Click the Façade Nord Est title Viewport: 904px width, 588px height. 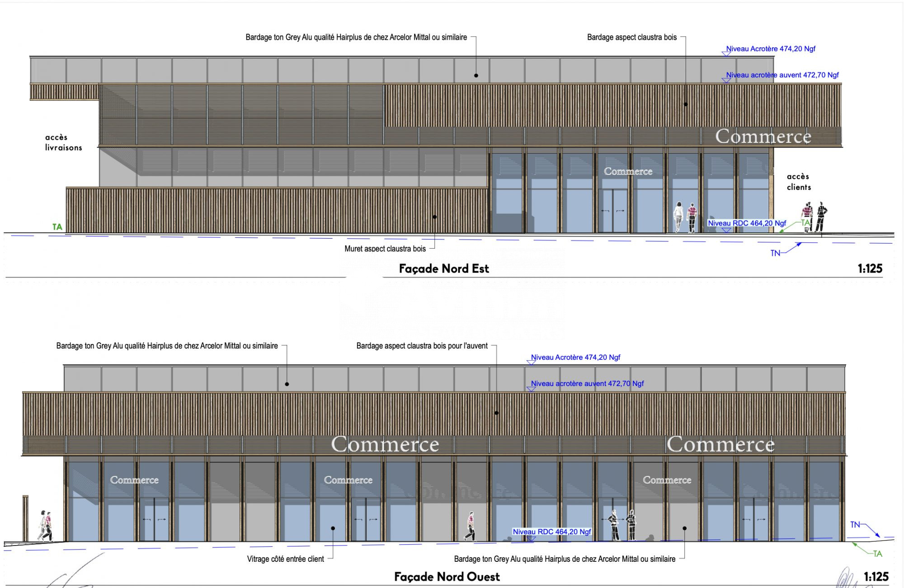click(443, 268)
